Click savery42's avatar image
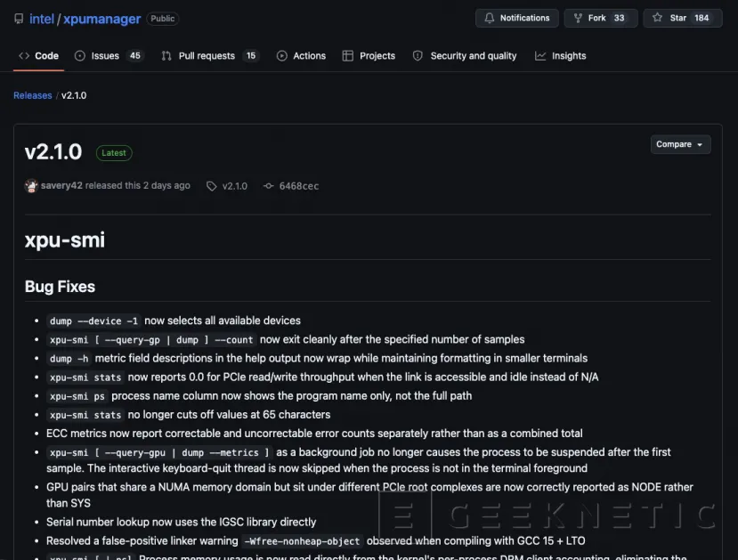The height and width of the screenshot is (560, 738). coord(31,186)
